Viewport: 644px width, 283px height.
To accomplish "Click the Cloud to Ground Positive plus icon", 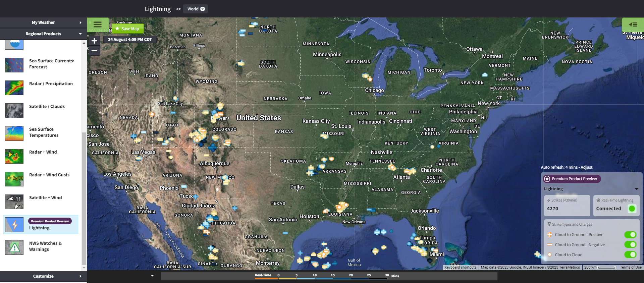I will (x=549, y=235).
